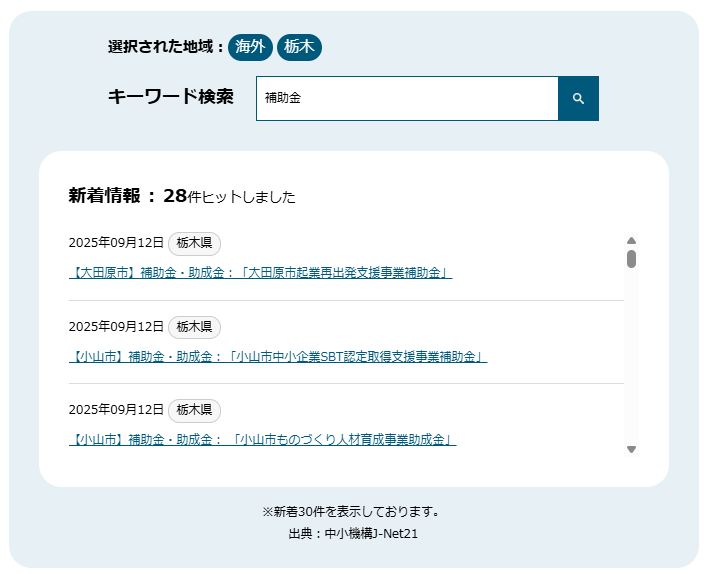
Task: Grab the news list scrollbar thumb
Action: coord(631,259)
